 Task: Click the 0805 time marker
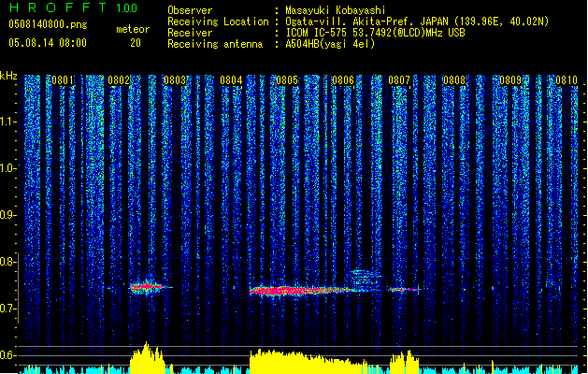[x=287, y=80]
